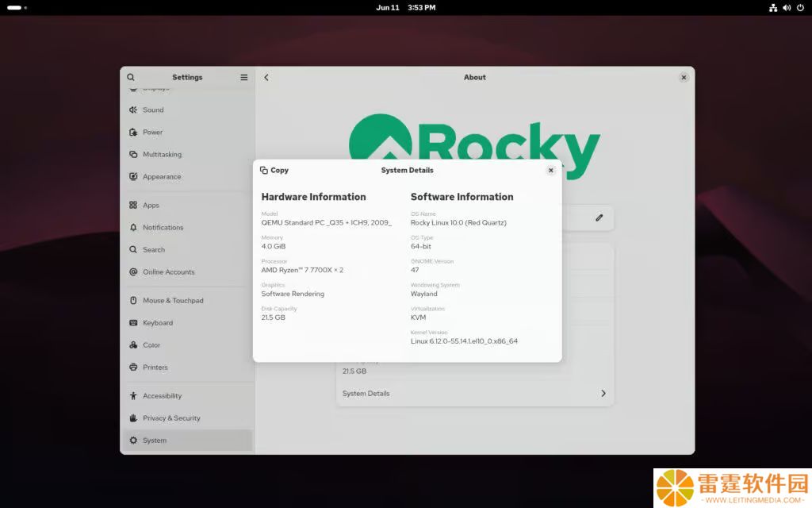Screen dimensions: 812x508
Task: Close the Settings About window
Action: [684, 77]
